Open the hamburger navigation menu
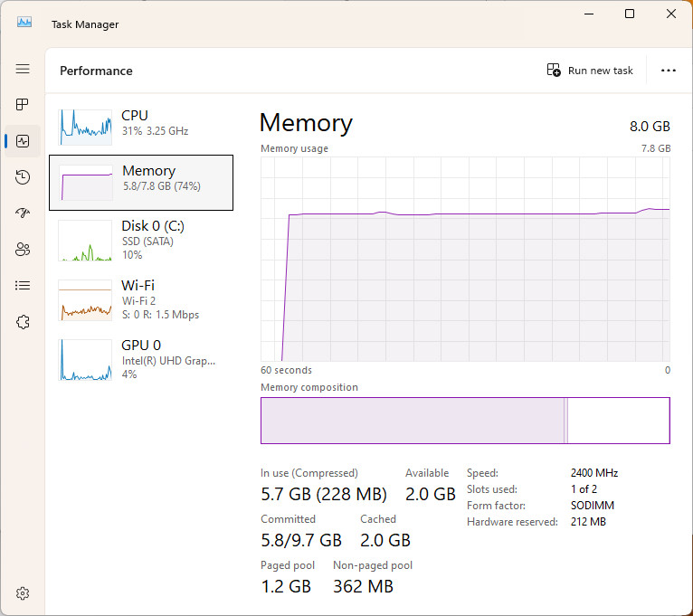The height and width of the screenshot is (616, 693). [x=23, y=69]
